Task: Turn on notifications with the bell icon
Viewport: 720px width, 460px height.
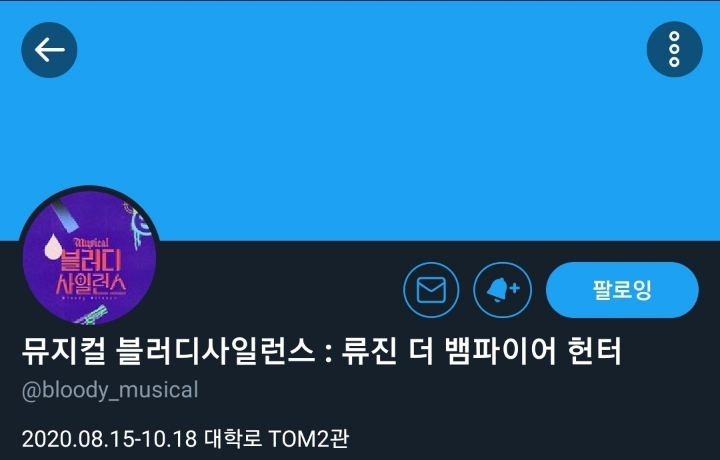Action: click(502, 290)
